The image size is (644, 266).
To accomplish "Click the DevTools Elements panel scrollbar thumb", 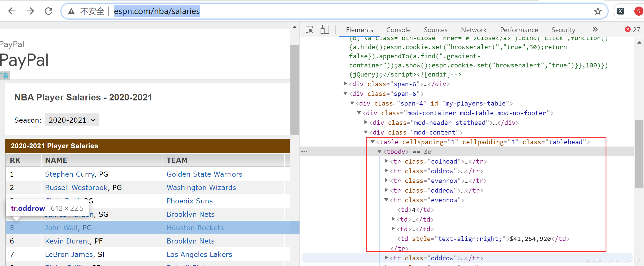I will (639, 154).
